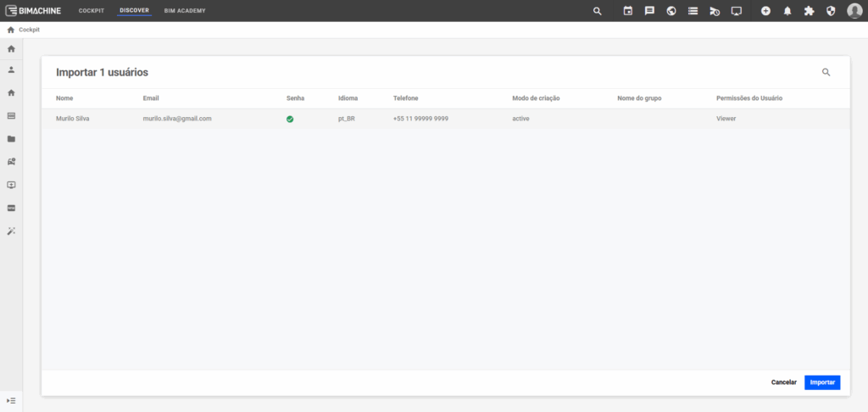Click the Importar button
The width and height of the screenshot is (868, 412).
click(x=822, y=382)
